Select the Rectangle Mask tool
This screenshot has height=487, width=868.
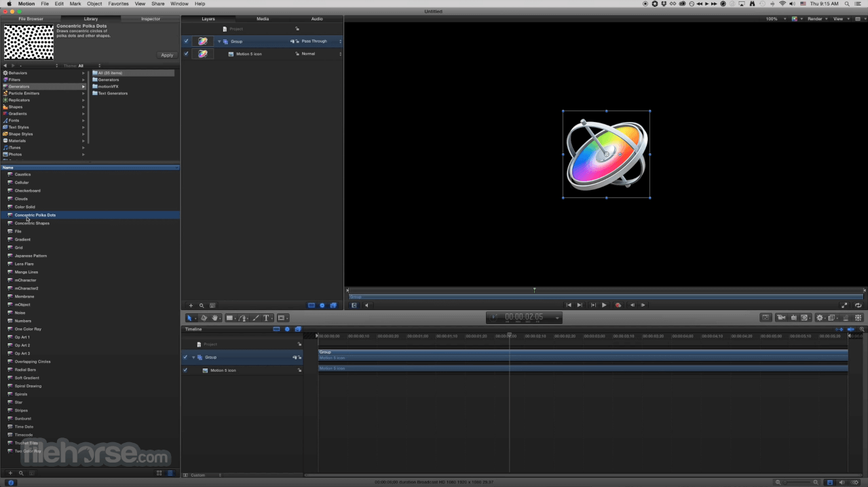click(x=281, y=317)
